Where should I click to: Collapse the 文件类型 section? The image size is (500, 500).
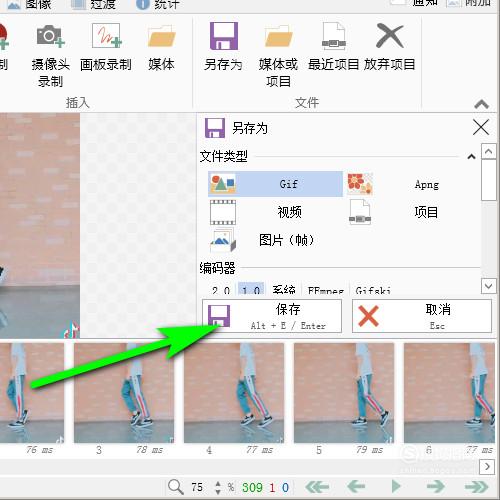point(471,156)
